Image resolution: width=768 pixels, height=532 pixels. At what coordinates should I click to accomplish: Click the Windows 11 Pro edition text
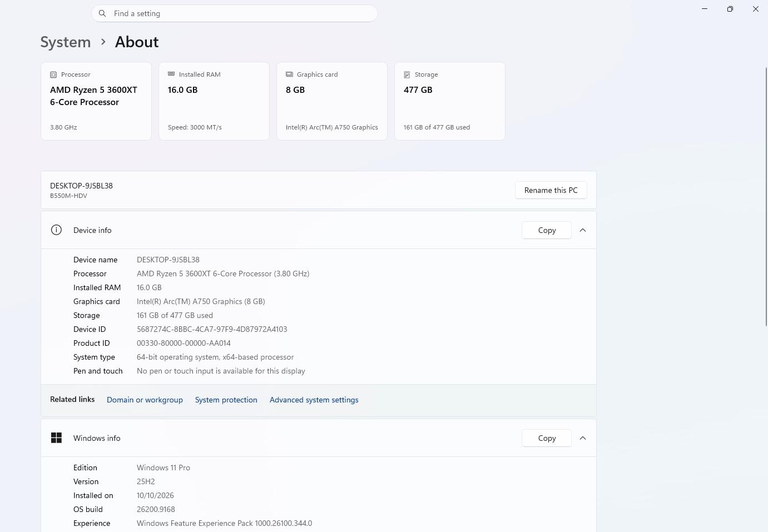(163, 468)
